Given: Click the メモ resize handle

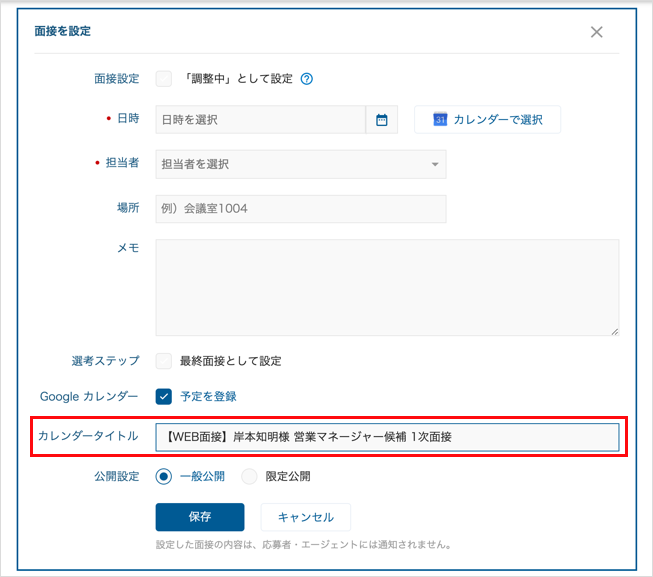Looking at the screenshot, I should [615, 331].
